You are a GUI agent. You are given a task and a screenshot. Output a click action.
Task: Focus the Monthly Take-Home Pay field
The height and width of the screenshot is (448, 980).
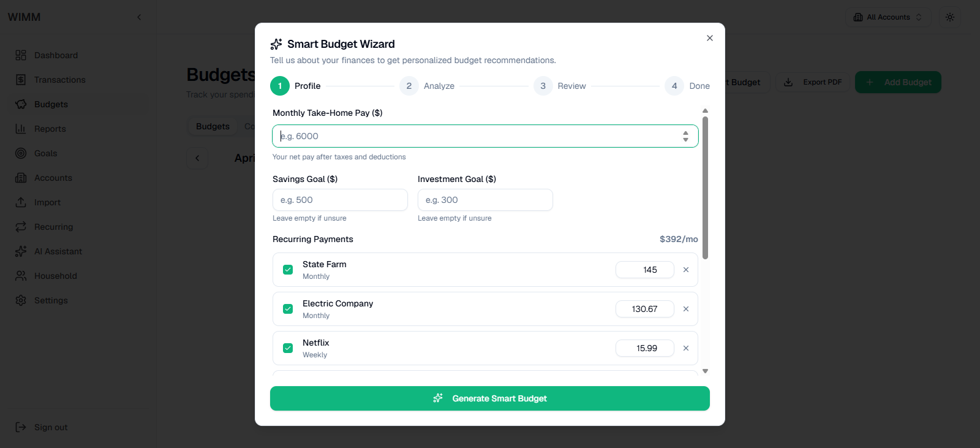(x=485, y=136)
